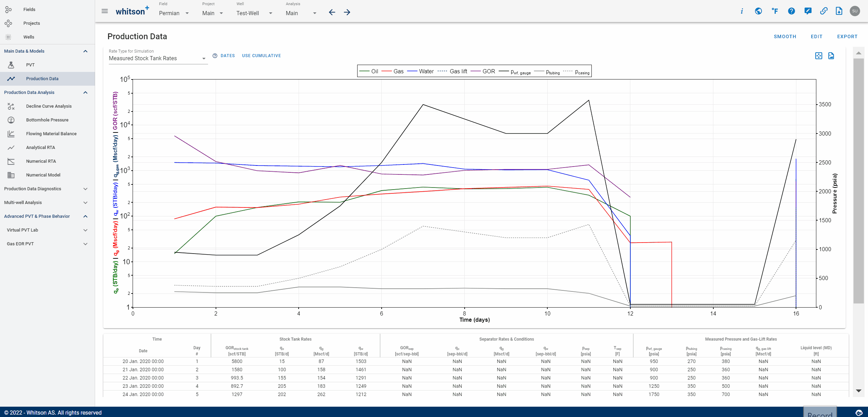Toggle GOR series in chart legend
Image resolution: width=868 pixels, height=417 pixels.
tap(483, 71)
